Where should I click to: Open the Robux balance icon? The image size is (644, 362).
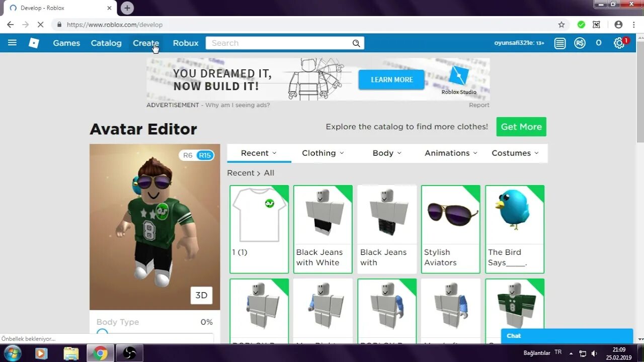coord(580,43)
